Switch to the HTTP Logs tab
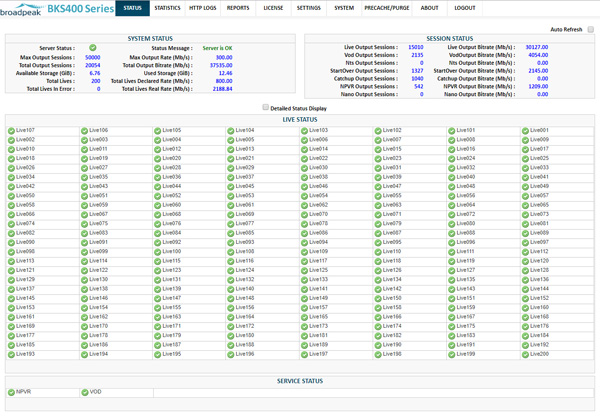The width and height of the screenshot is (600, 418). click(x=202, y=8)
